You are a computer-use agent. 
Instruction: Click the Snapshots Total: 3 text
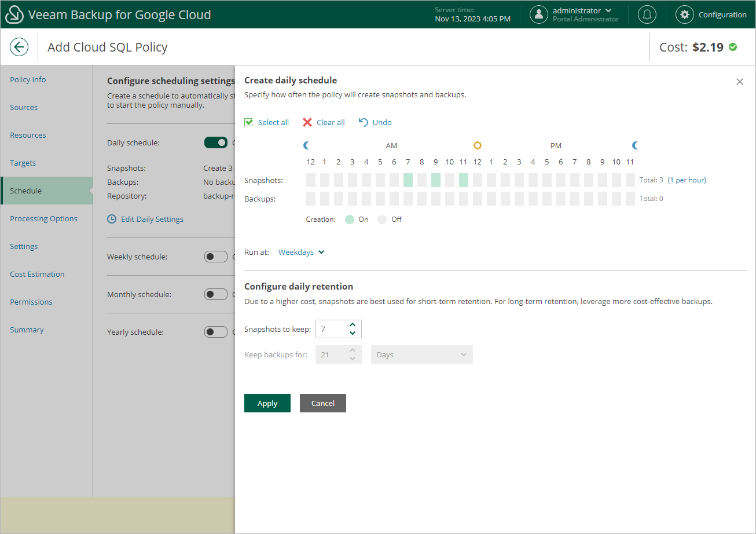tap(651, 180)
